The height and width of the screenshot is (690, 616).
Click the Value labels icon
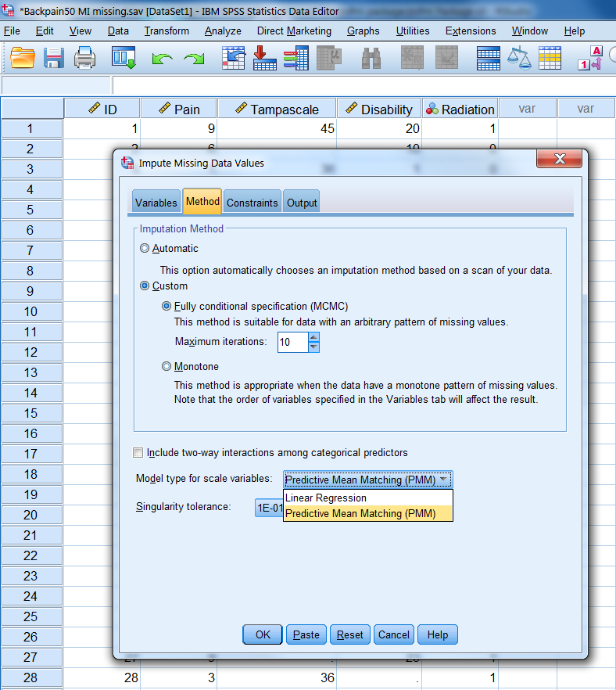[590, 58]
